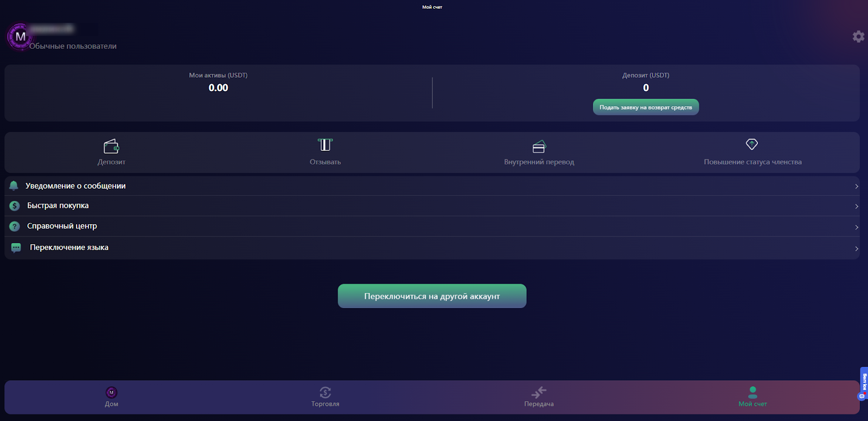Open the Передача tab

(x=539, y=397)
